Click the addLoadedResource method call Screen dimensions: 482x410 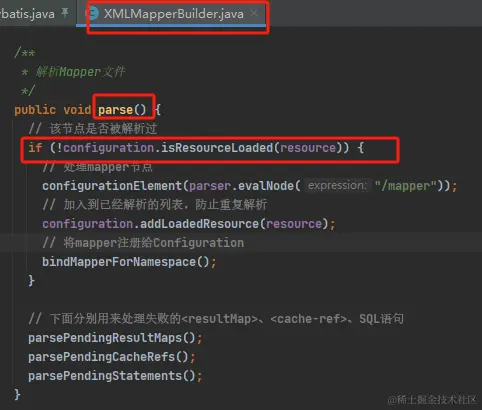tap(199, 224)
